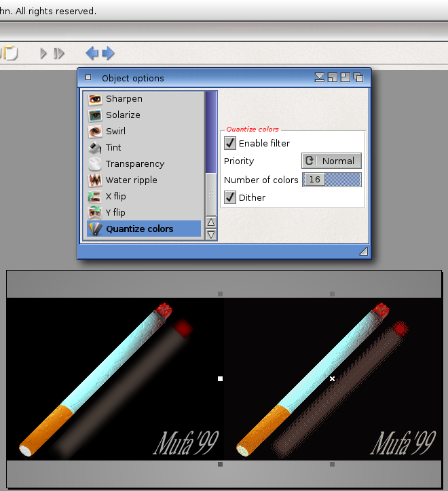The width and height of the screenshot is (448, 491).
Task: Select the Transparency filter icon
Action: click(x=95, y=164)
